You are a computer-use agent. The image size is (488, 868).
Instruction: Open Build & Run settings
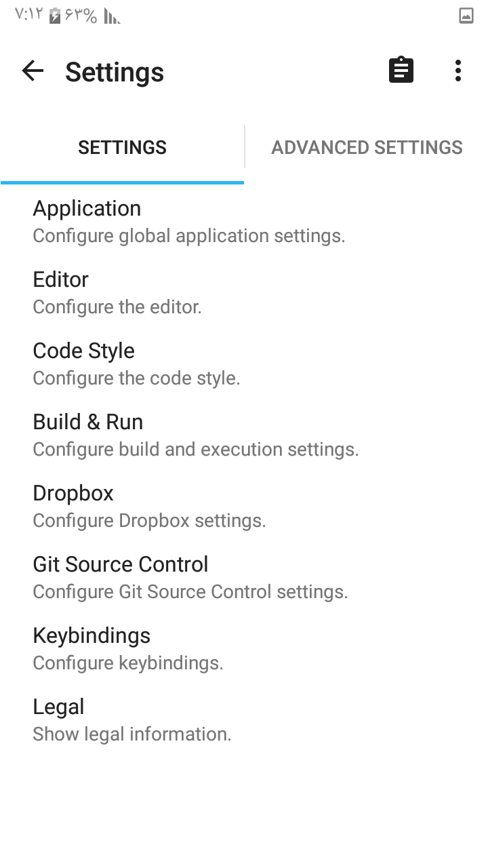244,435
